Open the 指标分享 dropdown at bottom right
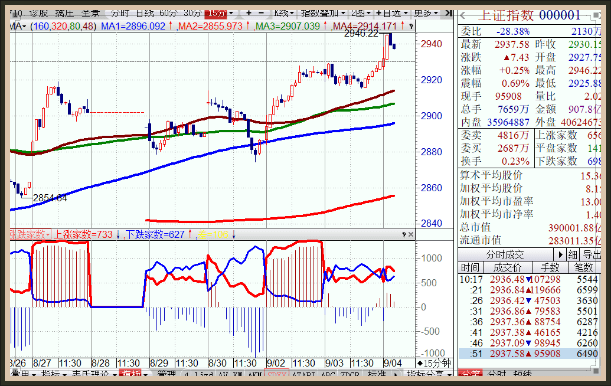 pos(429,374)
